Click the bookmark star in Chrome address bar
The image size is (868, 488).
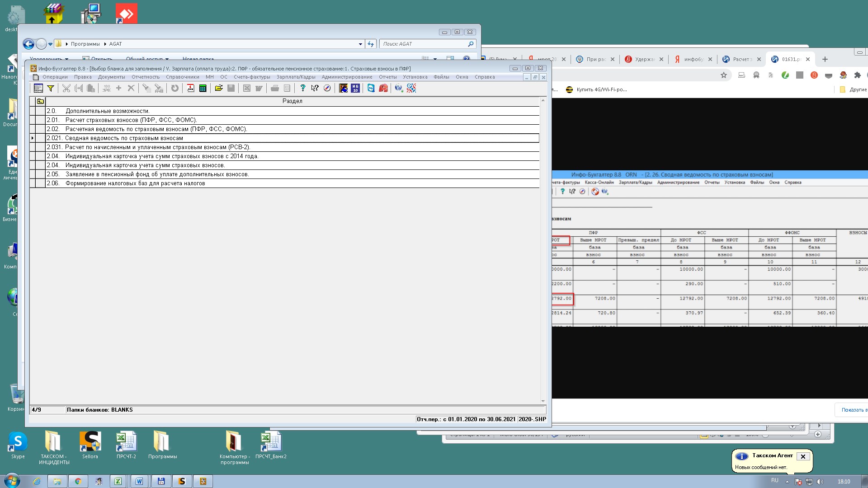[x=724, y=75]
